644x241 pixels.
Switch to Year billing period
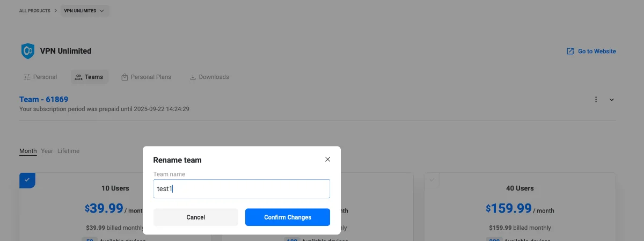click(47, 151)
